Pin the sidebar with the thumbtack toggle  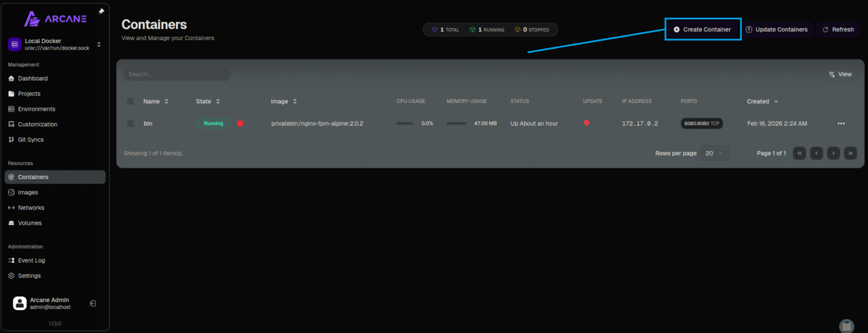click(102, 10)
